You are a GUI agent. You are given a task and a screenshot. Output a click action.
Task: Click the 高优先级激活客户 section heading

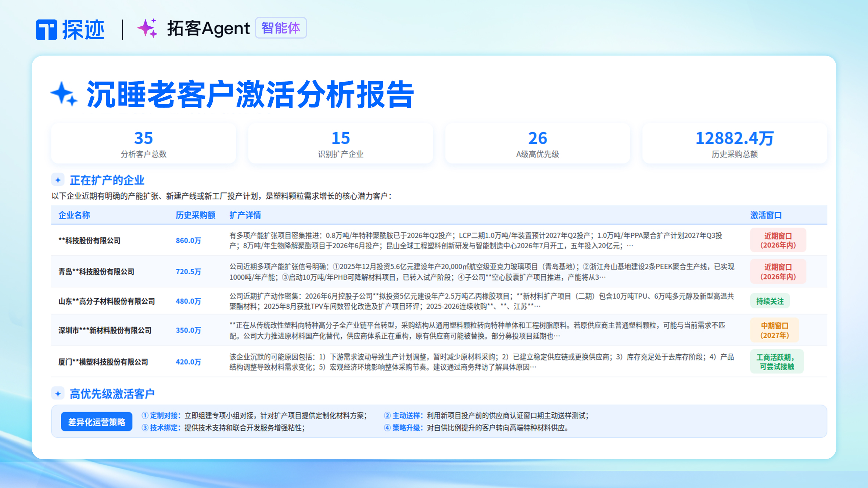tap(112, 394)
